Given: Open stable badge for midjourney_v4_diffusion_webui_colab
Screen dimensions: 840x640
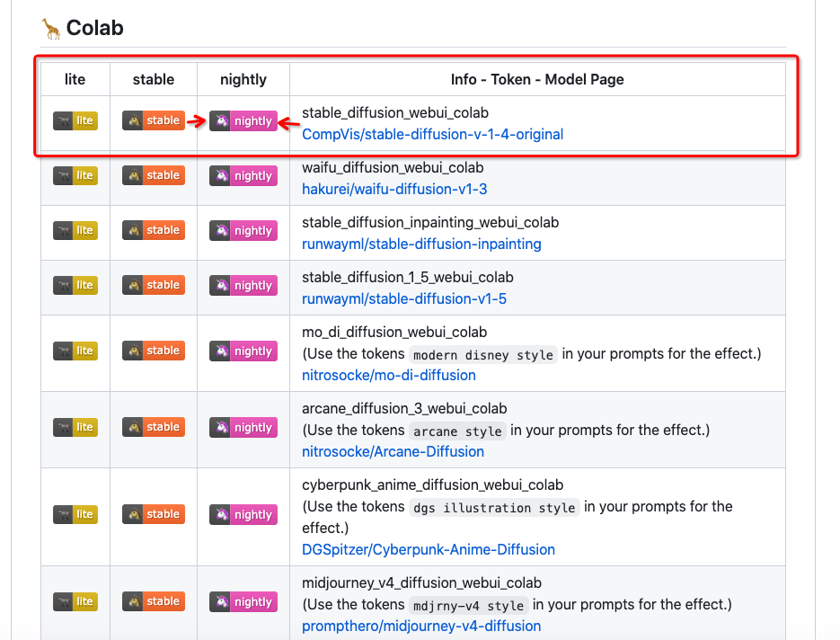Looking at the screenshot, I should pyautogui.click(x=154, y=601).
